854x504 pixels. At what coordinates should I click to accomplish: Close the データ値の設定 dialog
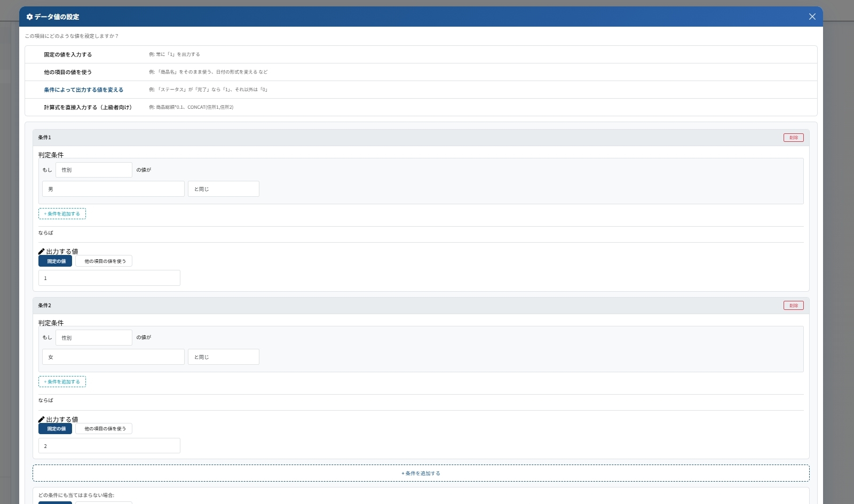point(812,17)
